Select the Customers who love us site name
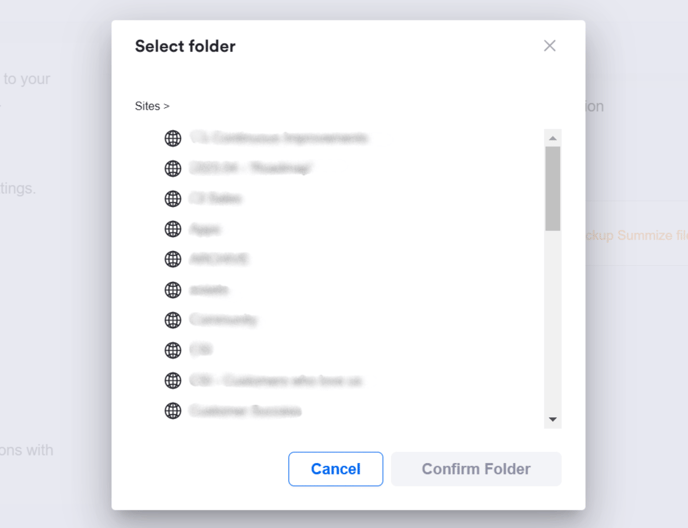Viewport: 688px width, 528px height. 276,381
